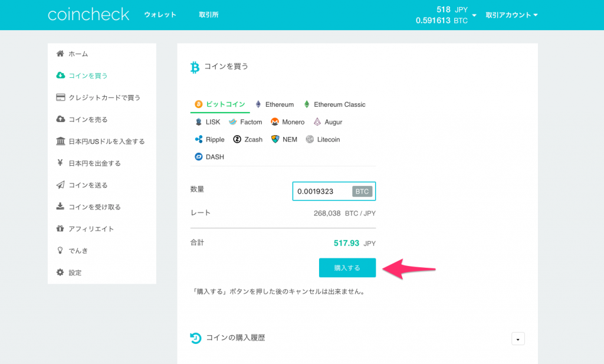Click the Augur triangle icon
Image resolution: width=604 pixels, height=364 pixels.
tap(317, 122)
